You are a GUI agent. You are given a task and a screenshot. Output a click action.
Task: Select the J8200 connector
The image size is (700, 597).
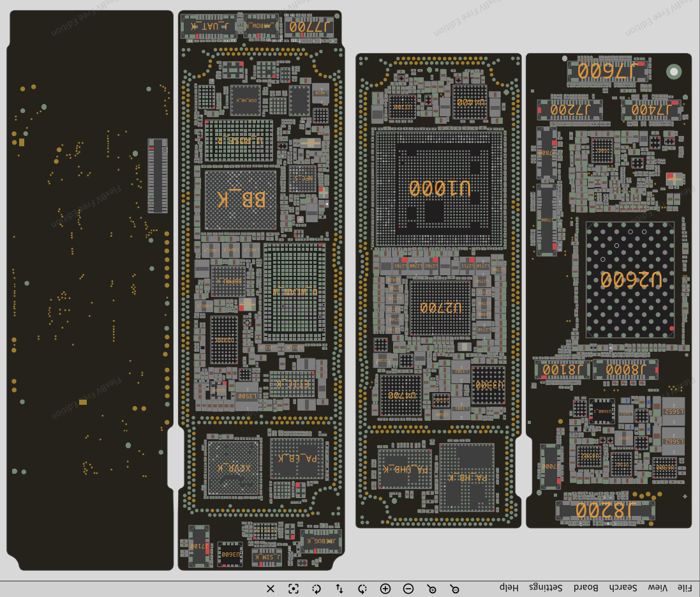pos(605,510)
